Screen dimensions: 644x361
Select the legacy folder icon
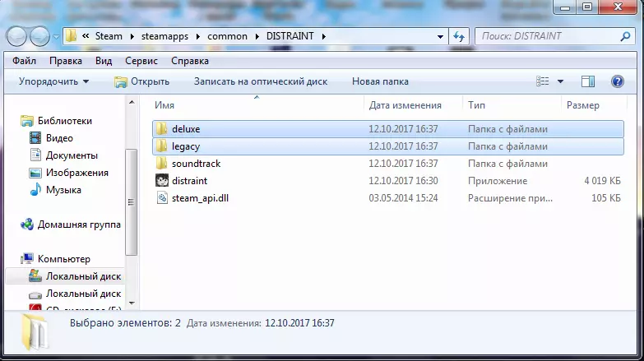(x=161, y=146)
